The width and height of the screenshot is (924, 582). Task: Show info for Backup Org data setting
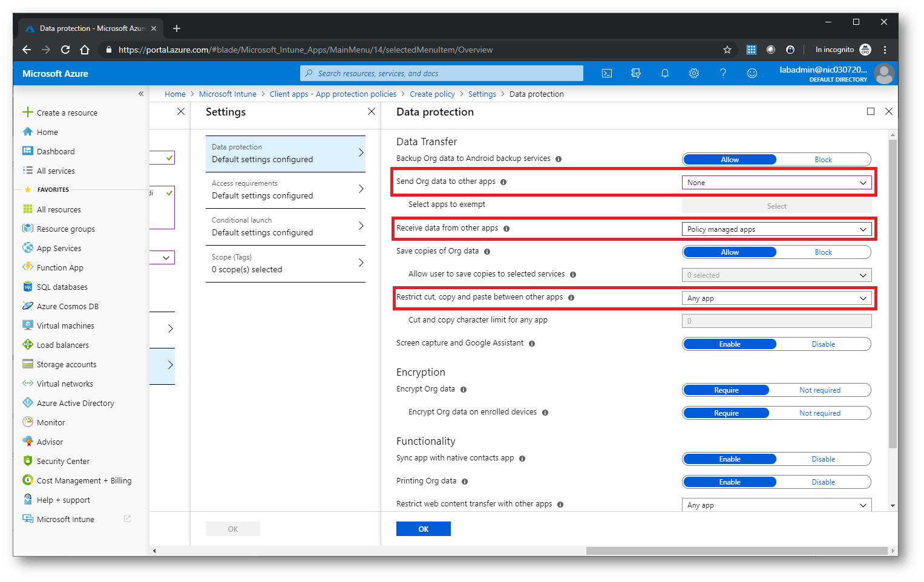click(559, 159)
